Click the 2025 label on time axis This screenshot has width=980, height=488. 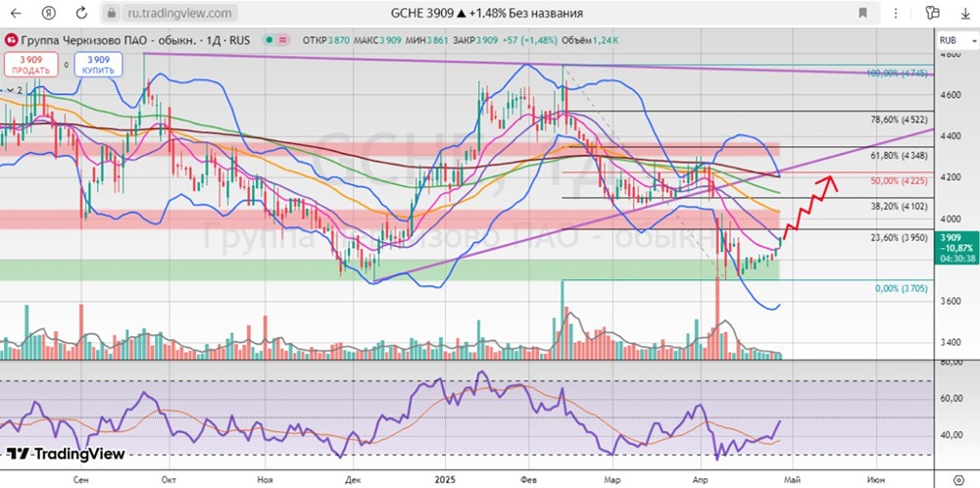tap(446, 480)
